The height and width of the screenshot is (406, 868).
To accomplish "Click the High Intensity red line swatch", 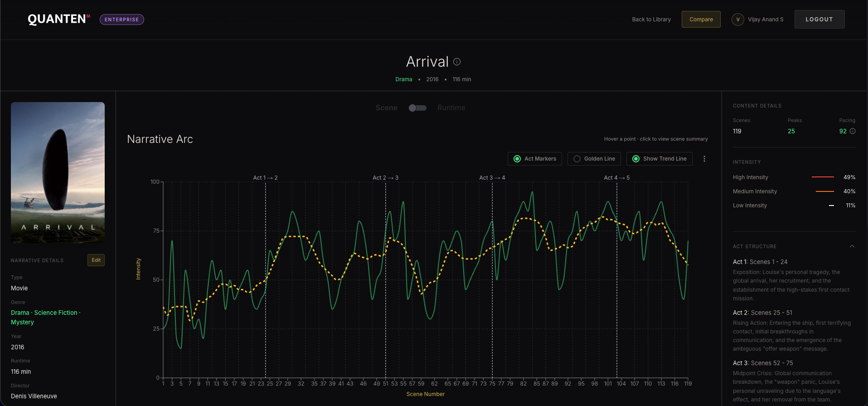I will 823,177.
